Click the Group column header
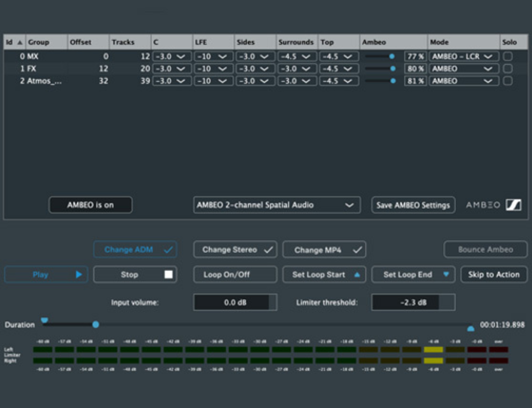This screenshot has width=532, height=408. point(39,42)
